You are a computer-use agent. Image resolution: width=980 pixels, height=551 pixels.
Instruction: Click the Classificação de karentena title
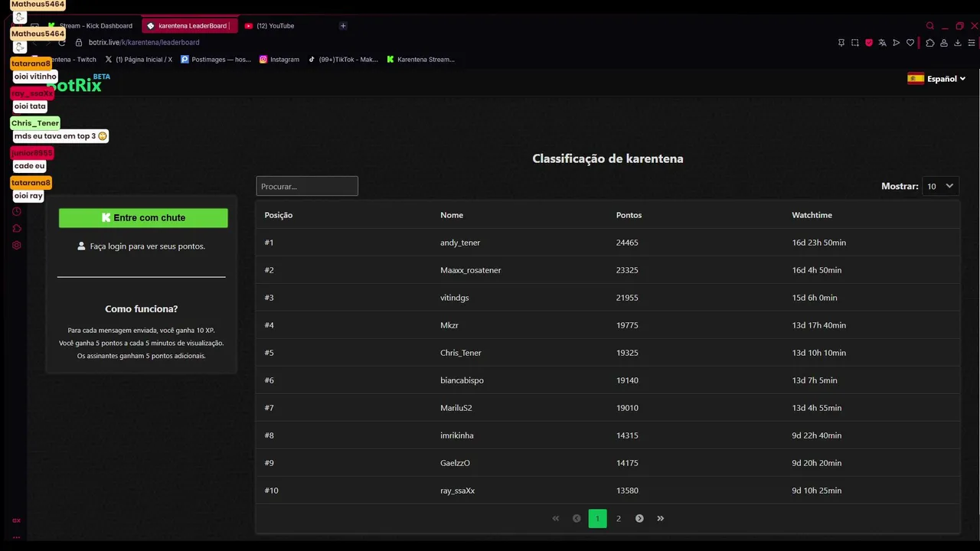tap(608, 159)
